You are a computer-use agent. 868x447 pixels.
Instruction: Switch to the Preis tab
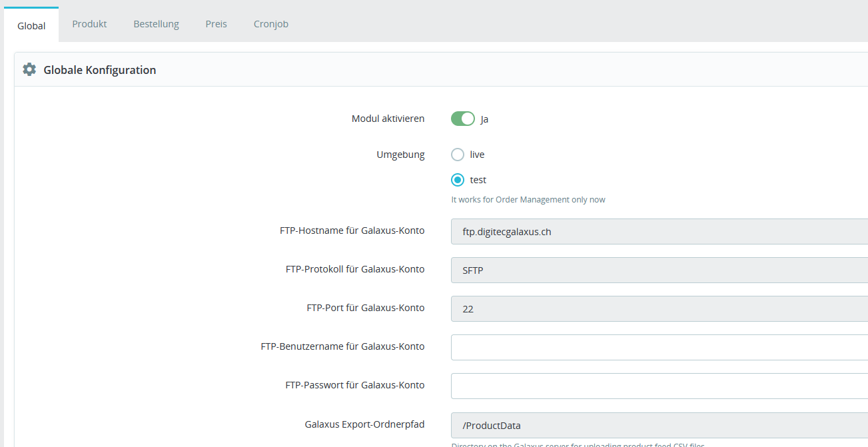coord(216,24)
